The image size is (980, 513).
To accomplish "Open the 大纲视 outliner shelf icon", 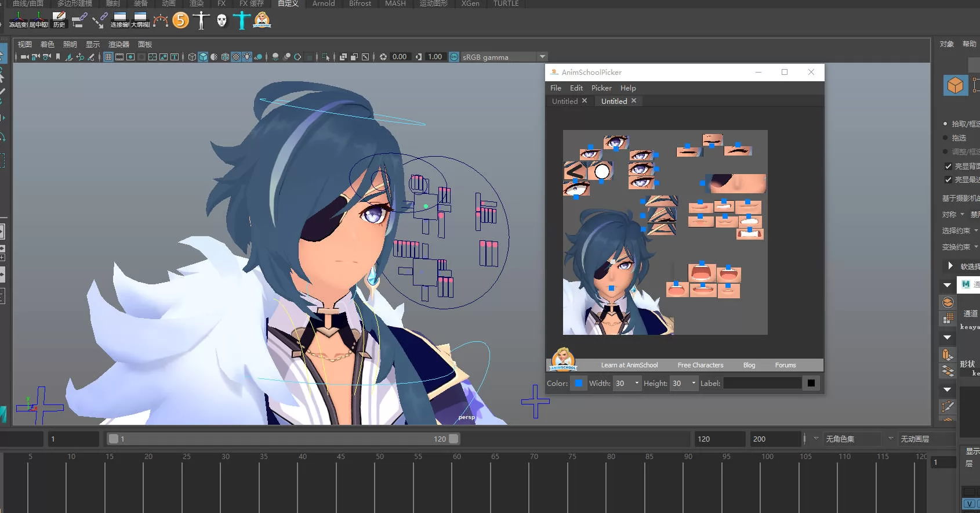I will coord(140,20).
